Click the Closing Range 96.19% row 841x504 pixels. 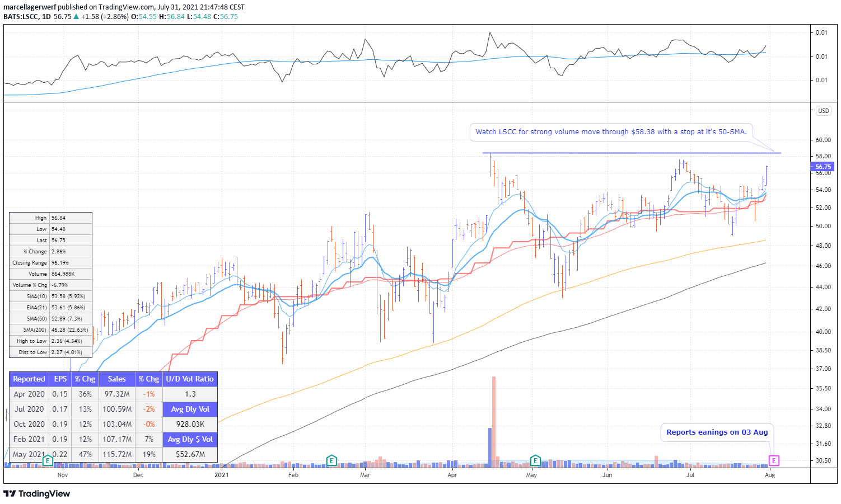tap(50, 263)
